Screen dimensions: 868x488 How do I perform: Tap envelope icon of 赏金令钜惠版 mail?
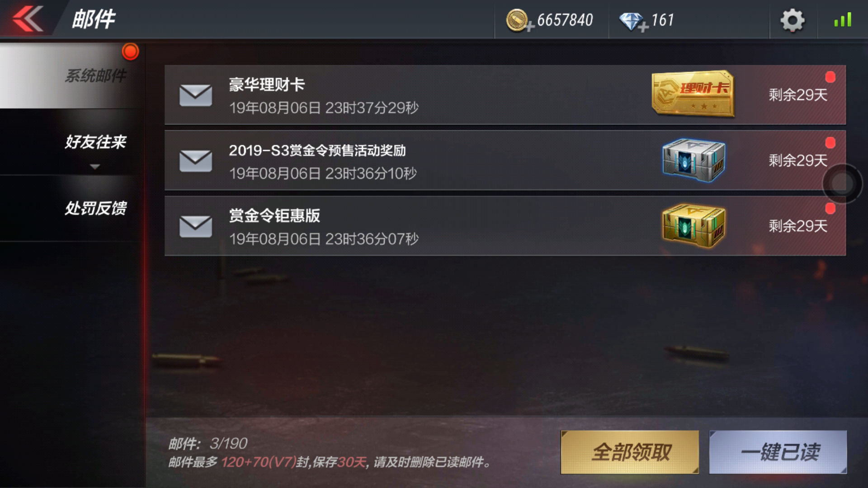196,226
